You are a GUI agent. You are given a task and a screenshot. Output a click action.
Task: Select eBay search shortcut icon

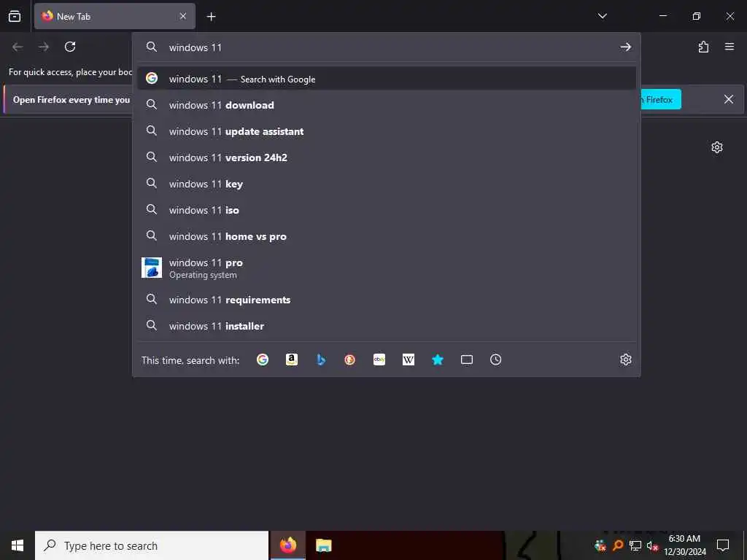(379, 359)
